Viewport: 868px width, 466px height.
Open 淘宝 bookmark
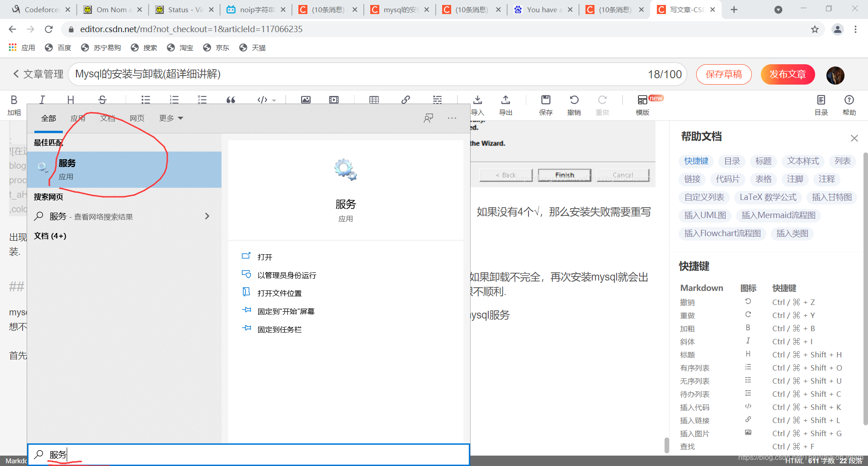180,48
